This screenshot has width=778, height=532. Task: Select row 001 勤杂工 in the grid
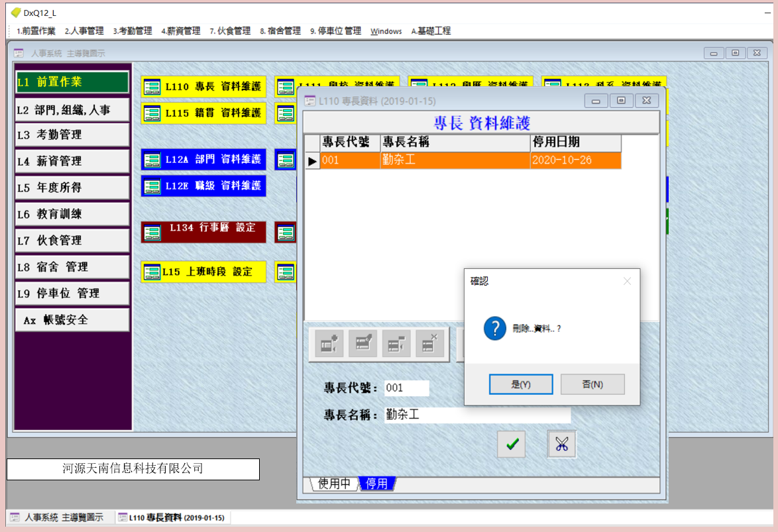point(471,160)
